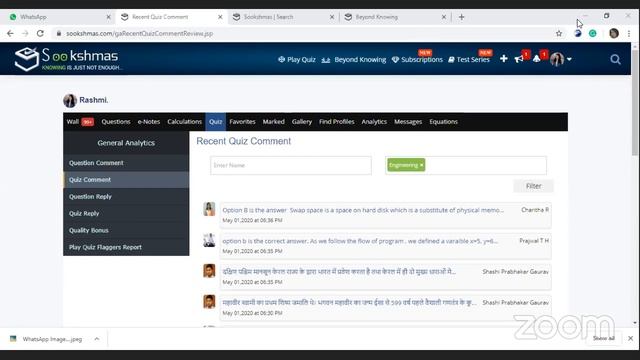Open the Wall tab

(x=80, y=122)
